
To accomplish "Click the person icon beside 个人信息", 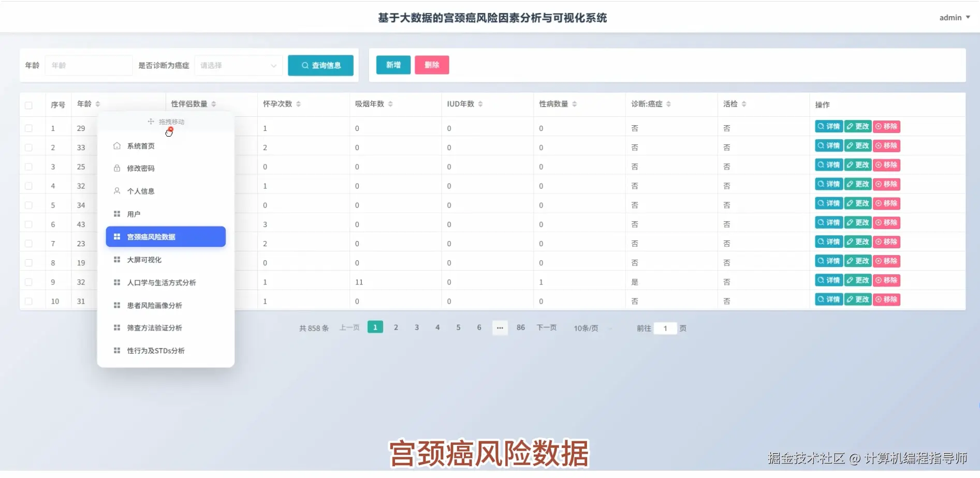I will tap(117, 191).
